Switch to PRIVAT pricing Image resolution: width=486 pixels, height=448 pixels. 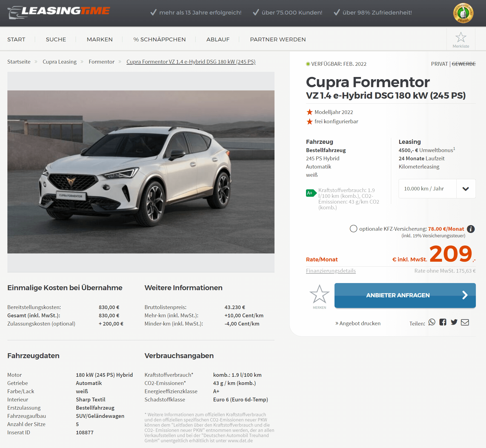[x=439, y=64]
